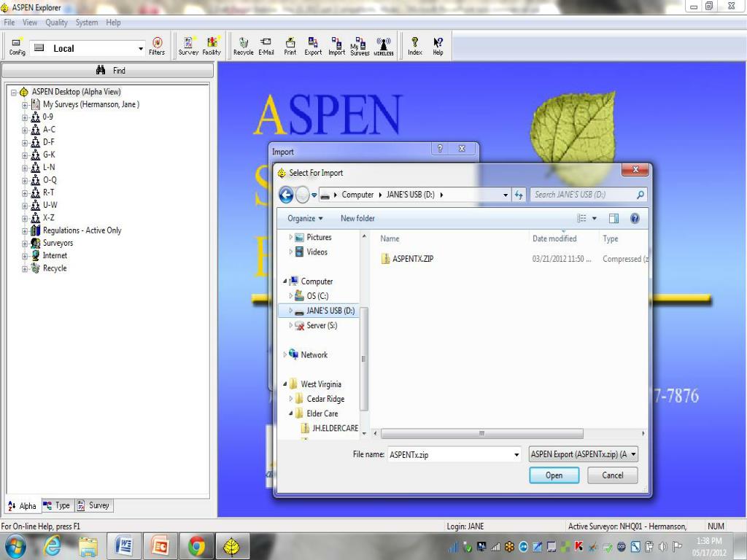This screenshot has width=747, height=560.
Task: Switch to the Survey tab
Action: tap(94, 505)
